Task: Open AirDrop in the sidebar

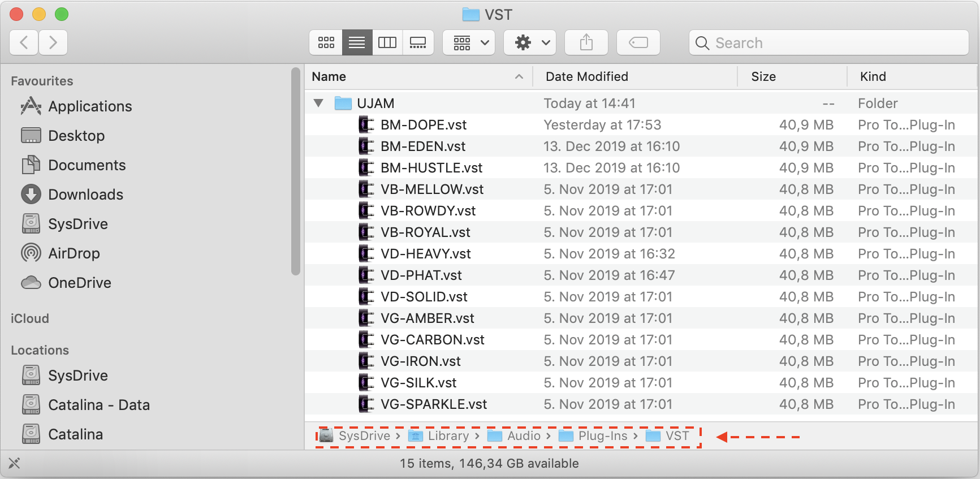Action: point(60,253)
